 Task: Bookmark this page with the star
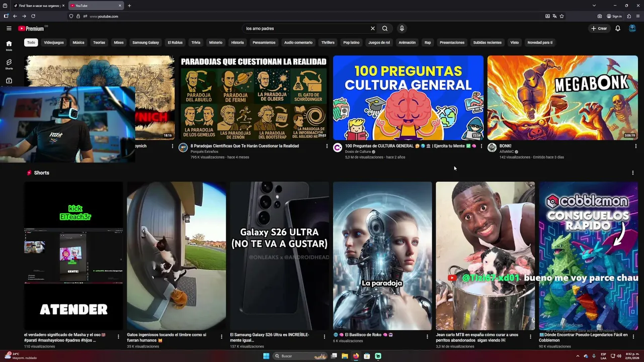click(x=561, y=16)
